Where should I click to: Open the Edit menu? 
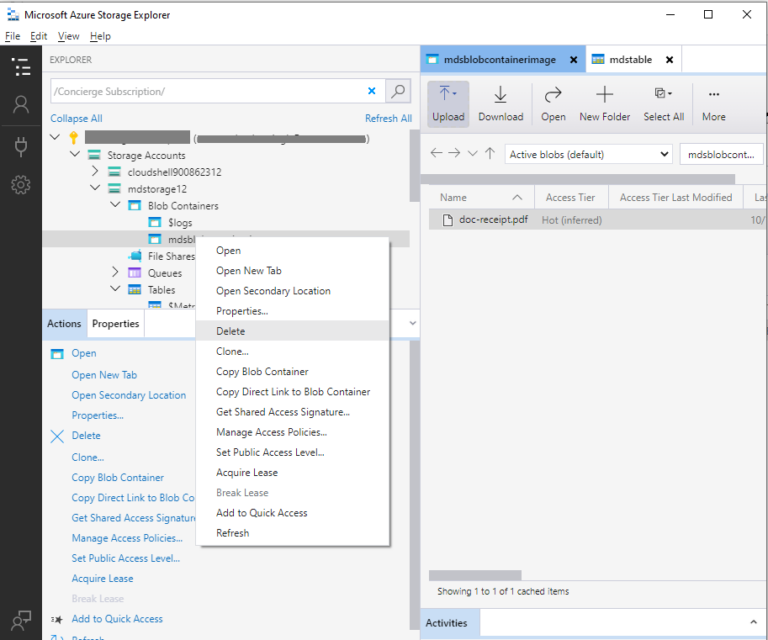(39, 36)
